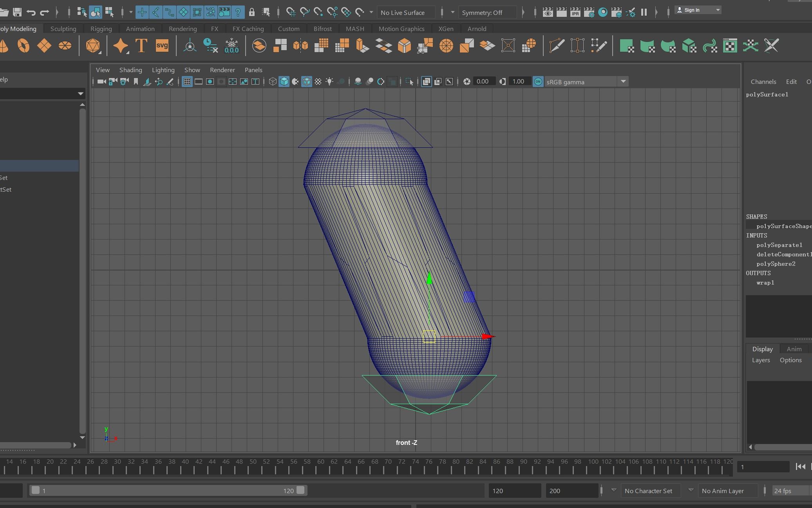Toggle the color management ON button
The height and width of the screenshot is (508, 812).
click(538, 82)
